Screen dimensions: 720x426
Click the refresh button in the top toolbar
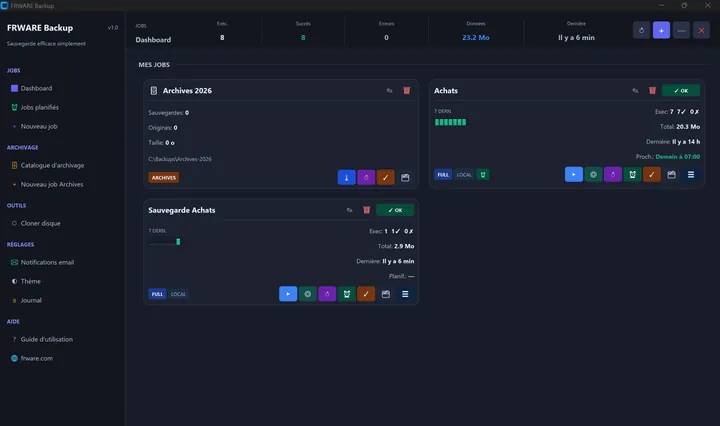coord(641,30)
